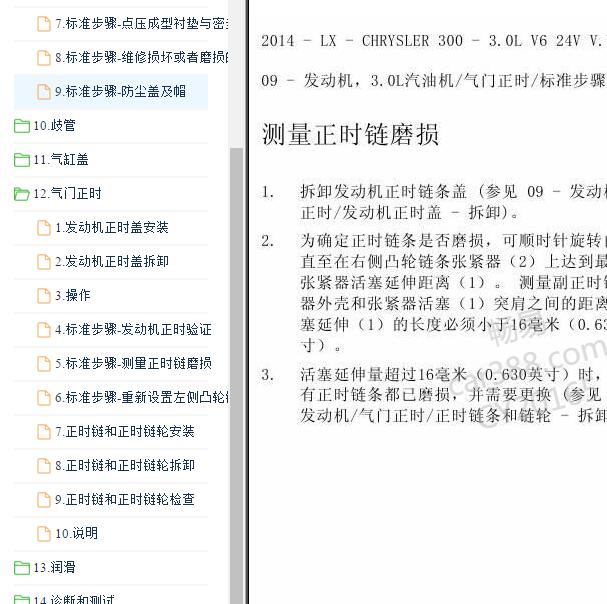Open 1.发动机正时盖安装 page

point(112,228)
